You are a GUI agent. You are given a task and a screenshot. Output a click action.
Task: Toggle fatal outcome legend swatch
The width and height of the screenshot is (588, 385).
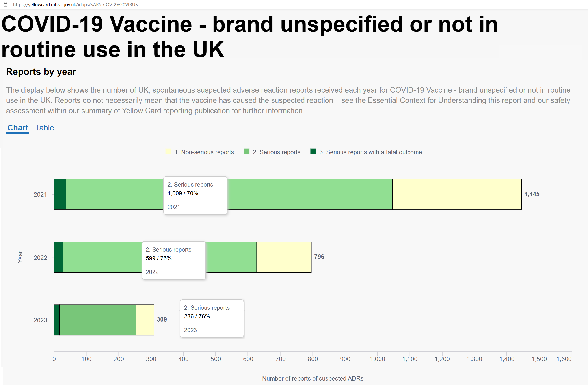coord(313,152)
